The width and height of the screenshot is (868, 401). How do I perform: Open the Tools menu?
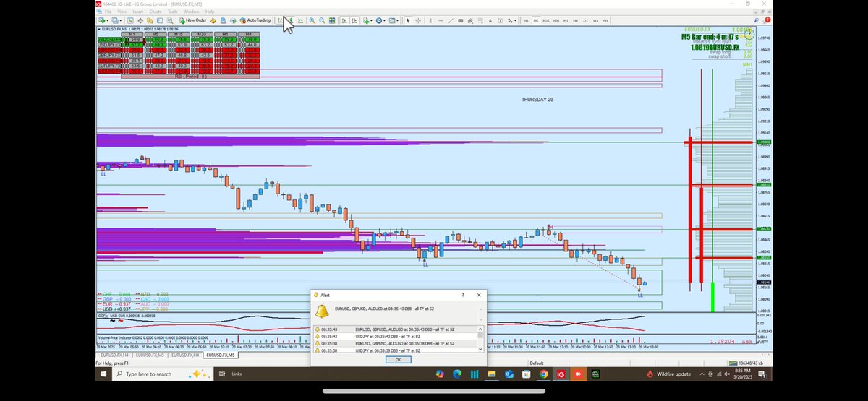(173, 12)
